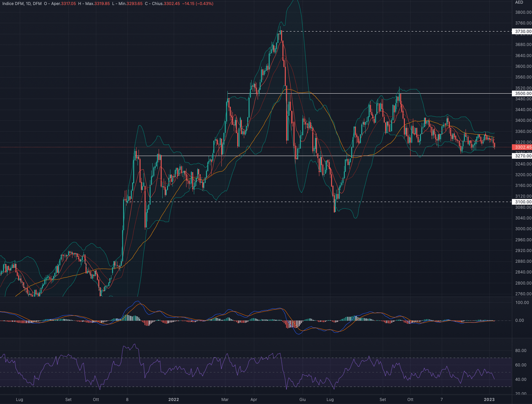Click the 3000.00 price axis label
The width and height of the screenshot is (532, 404).
coord(523,229)
